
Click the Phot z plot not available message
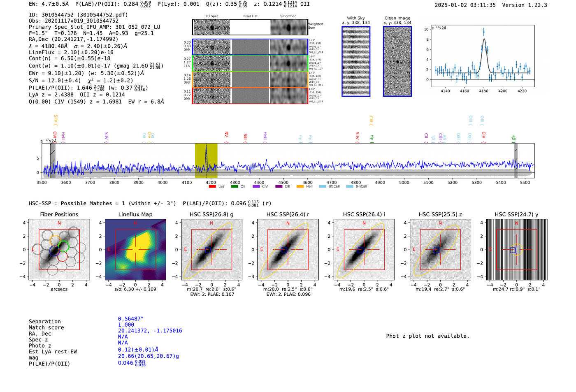click(x=427, y=336)
